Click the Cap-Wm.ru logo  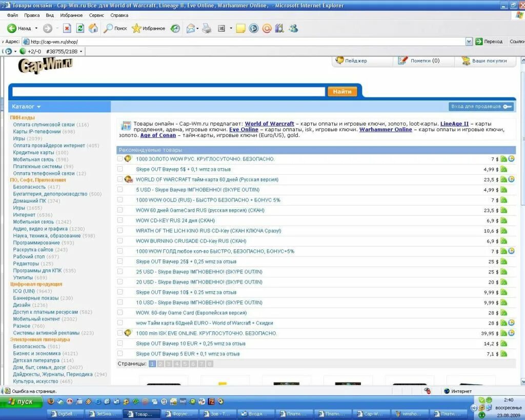(45, 65)
